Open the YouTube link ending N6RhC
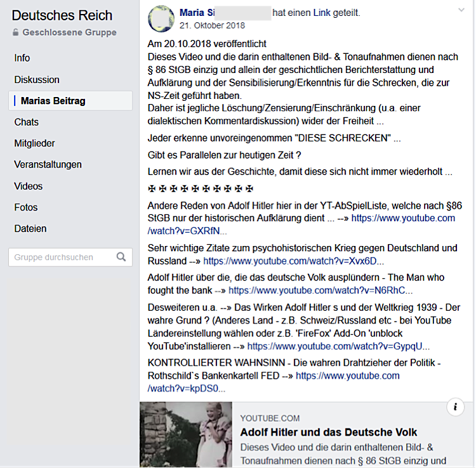 pyautogui.click(x=321, y=290)
